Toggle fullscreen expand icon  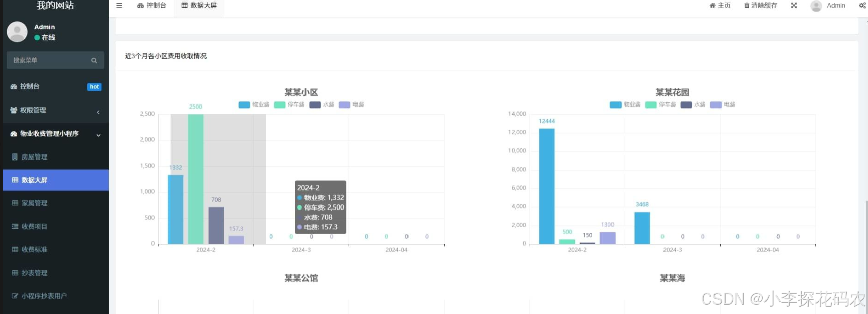coord(794,6)
